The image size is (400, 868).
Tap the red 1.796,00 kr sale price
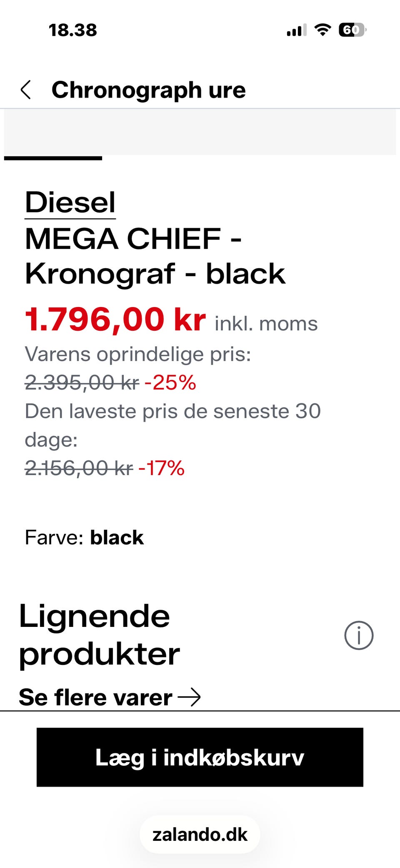tap(115, 320)
